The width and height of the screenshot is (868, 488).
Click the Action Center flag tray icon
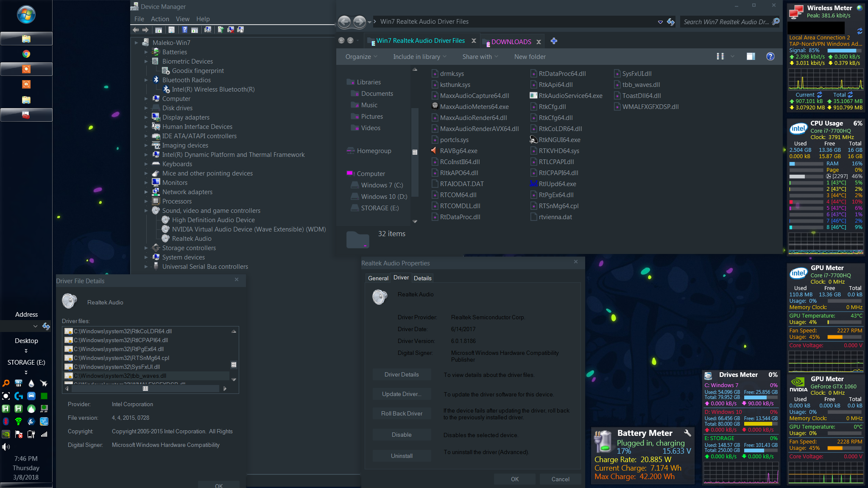[x=19, y=434]
